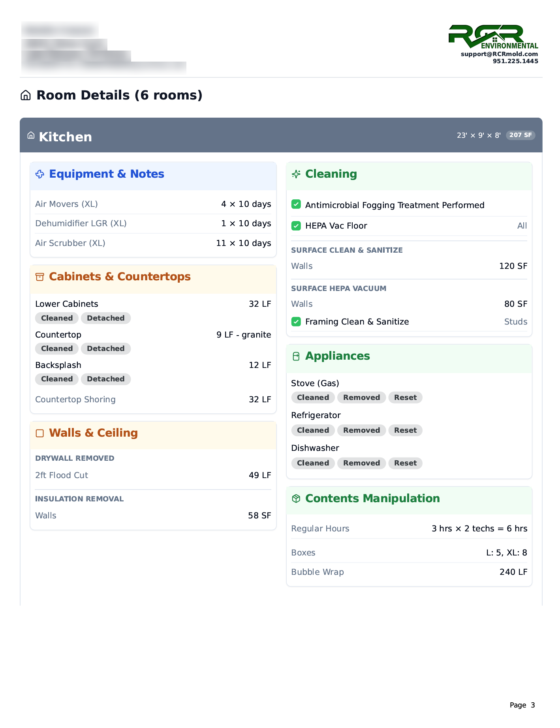Click the Regular Hours label
This screenshot has height=728, width=560.
click(320, 529)
